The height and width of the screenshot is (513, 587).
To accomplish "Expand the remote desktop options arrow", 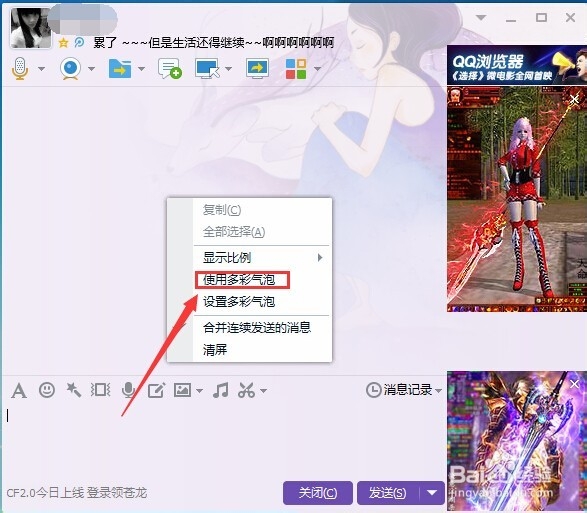I will point(228,69).
